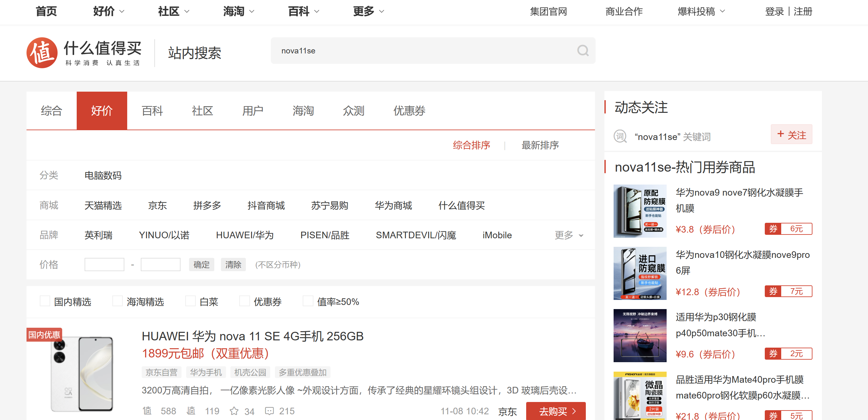Enable the 国内精选 filter checkbox
The height and width of the screenshot is (420, 868).
(x=45, y=301)
